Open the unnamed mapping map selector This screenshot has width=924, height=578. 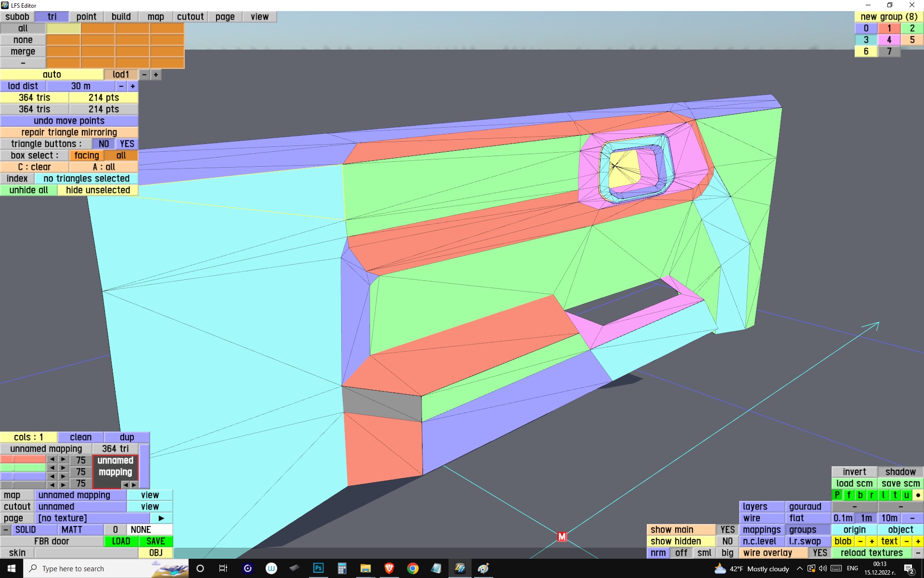pyautogui.click(x=80, y=495)
